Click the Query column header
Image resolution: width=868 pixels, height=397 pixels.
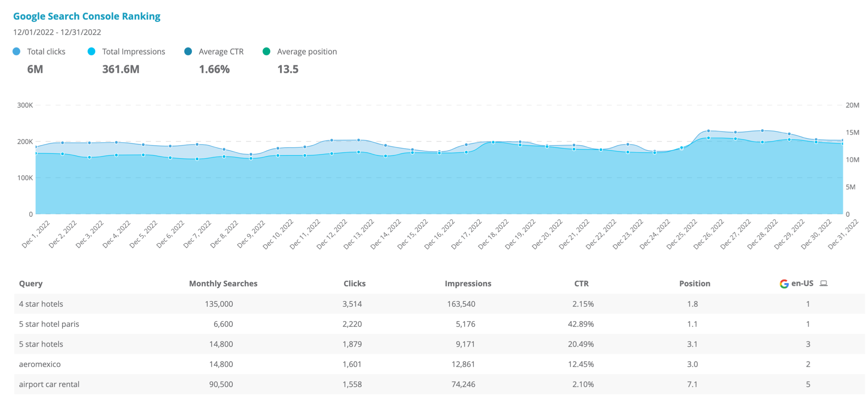click(x=31, y=284)
